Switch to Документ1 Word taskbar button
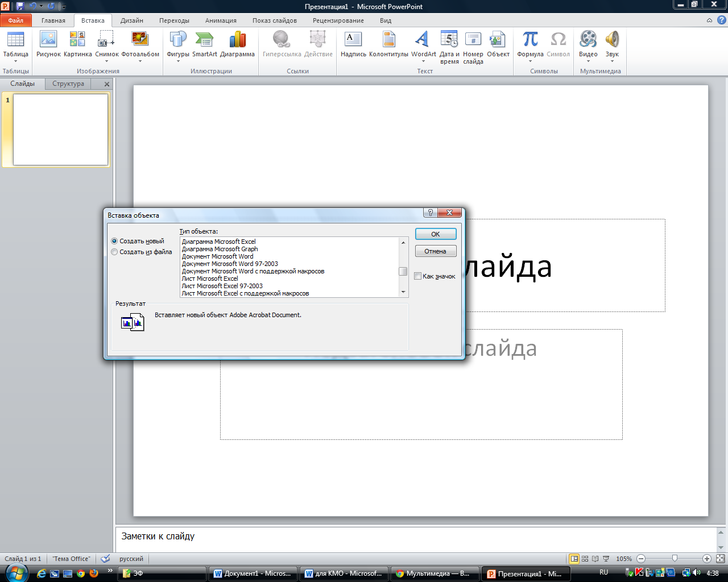This screenshot has height=582, width=728. pyautogui.click(x=253, y=573)
